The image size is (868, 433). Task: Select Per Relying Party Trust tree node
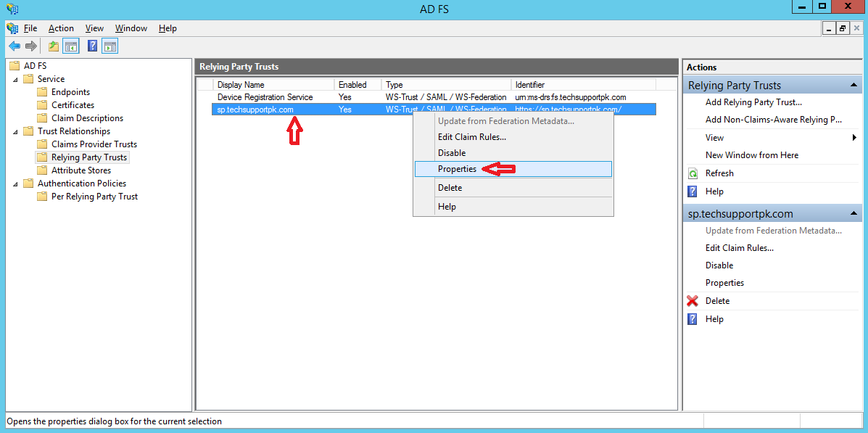pos(94,197)
